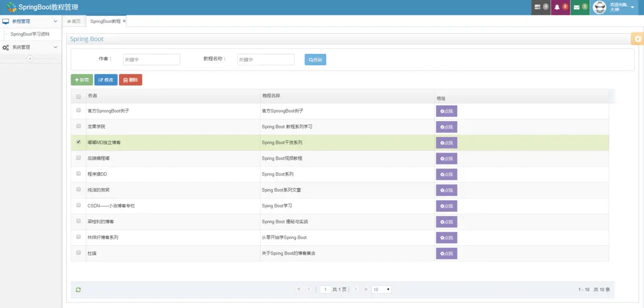644x308 pixels.
Task: Check the CSDN小当博客专栏 row checkbox
Action: 78,205
